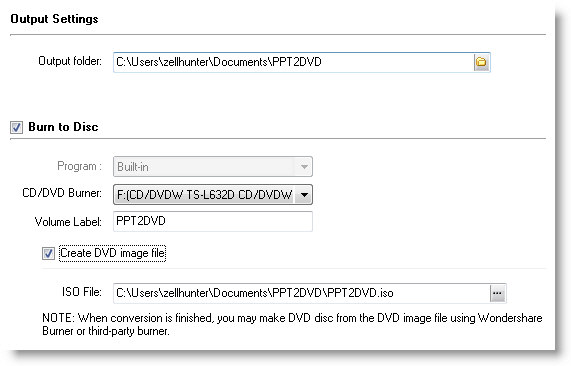Click the NOTE text about Wondershare Burner

click(x=292, y=324)
